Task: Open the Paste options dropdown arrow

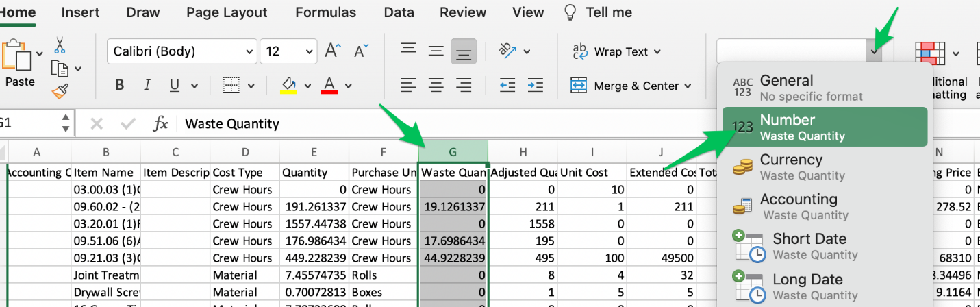Action: point(40,54)
